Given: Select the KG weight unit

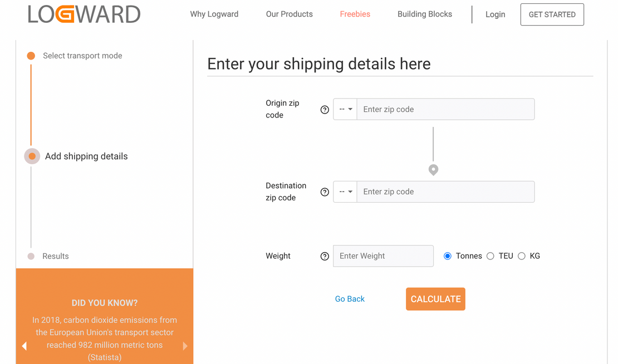Looking at the screenshot, I should pos(522,256).
